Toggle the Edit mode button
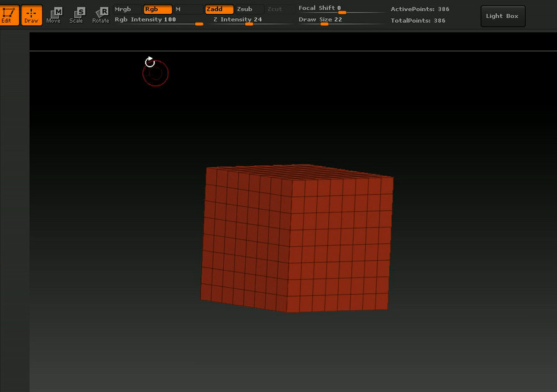Image resolution: width=557 pixels, height=392 pixels. 9,15
